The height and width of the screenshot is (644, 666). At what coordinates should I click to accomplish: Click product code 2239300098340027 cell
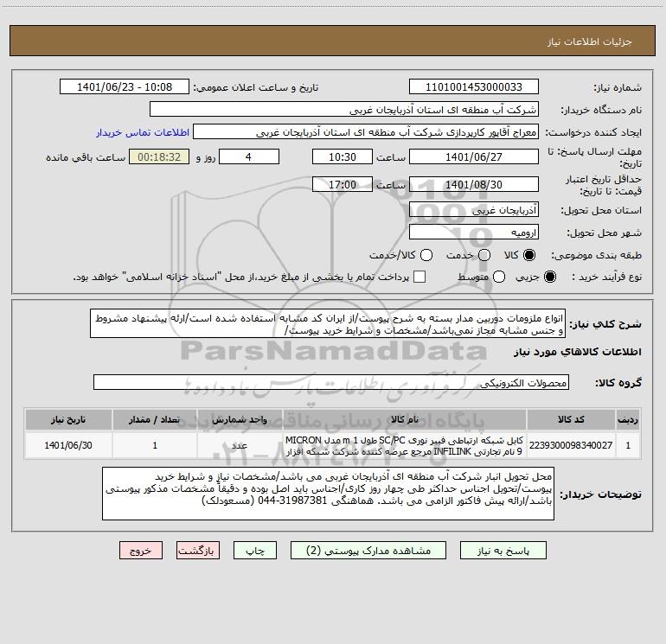click(x=571, y=445)
